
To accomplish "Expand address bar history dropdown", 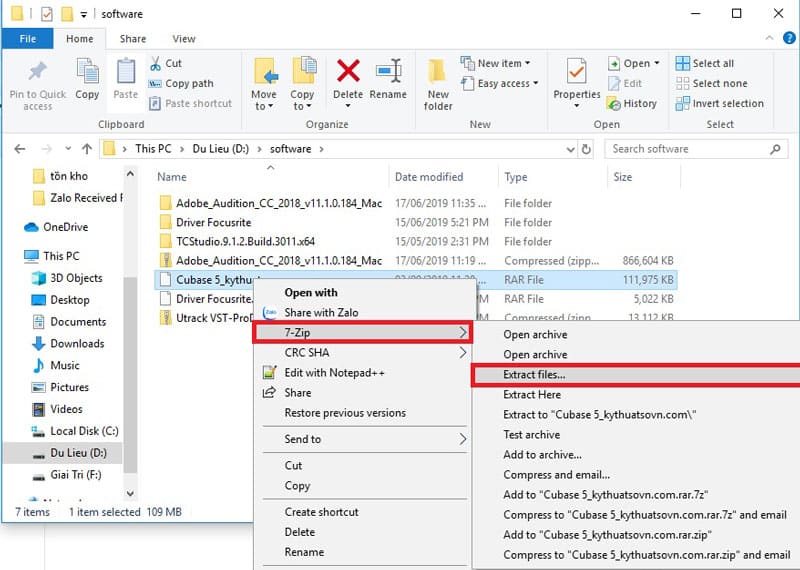I will [570, 149].
